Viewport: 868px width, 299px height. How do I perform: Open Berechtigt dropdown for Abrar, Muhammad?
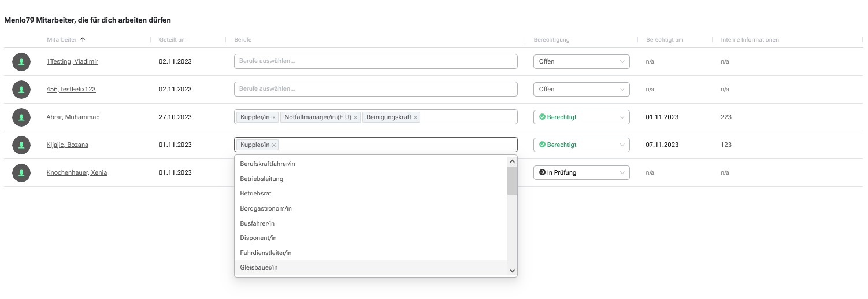581,117
